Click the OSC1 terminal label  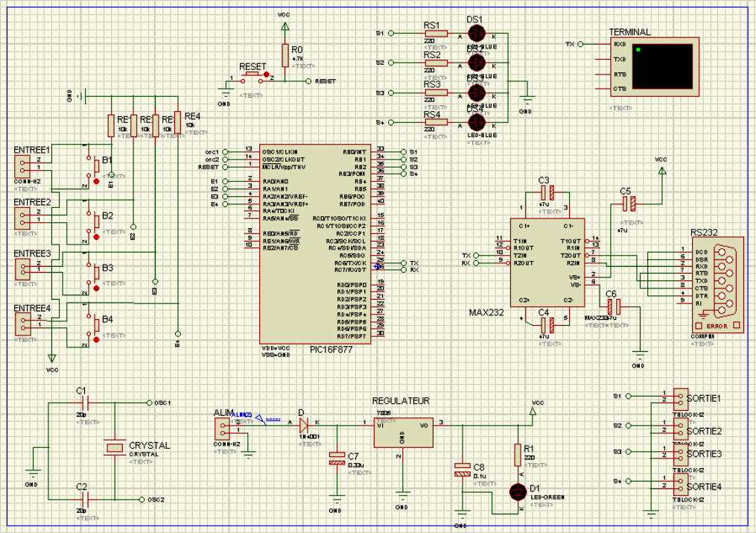click(162, 403)
